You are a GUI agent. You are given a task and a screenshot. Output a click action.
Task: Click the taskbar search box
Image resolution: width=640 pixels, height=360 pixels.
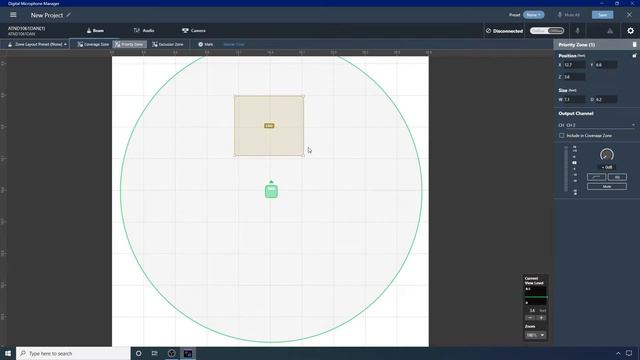pyautogui.click(x=73, y=353)
